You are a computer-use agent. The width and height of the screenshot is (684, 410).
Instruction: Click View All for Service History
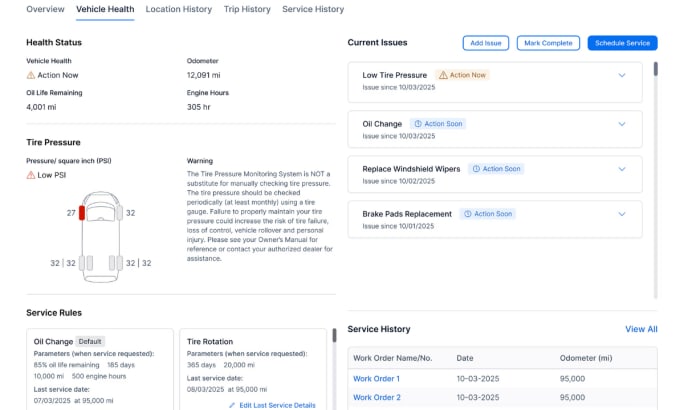point(641,329)
